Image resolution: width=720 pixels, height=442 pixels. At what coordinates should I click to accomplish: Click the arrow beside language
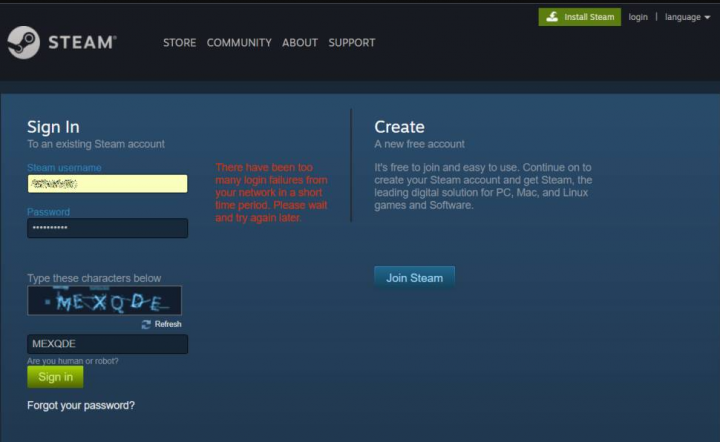(x=709, y=17)
